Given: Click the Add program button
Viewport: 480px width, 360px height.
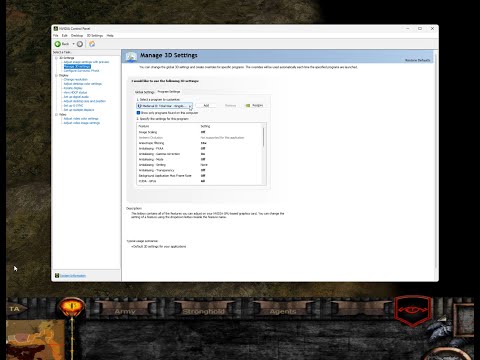Looking at the screenshot, I should [x=206, y=106].
